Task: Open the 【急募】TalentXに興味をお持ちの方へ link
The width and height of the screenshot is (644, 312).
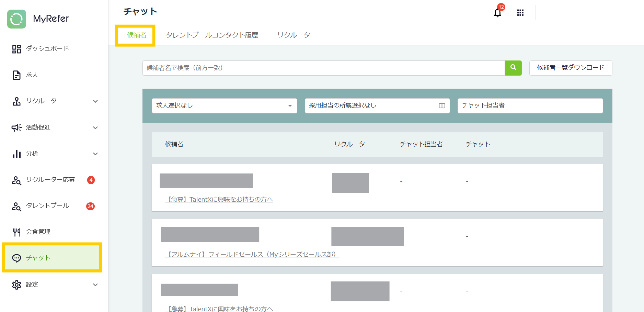Action: coord(220,199)
